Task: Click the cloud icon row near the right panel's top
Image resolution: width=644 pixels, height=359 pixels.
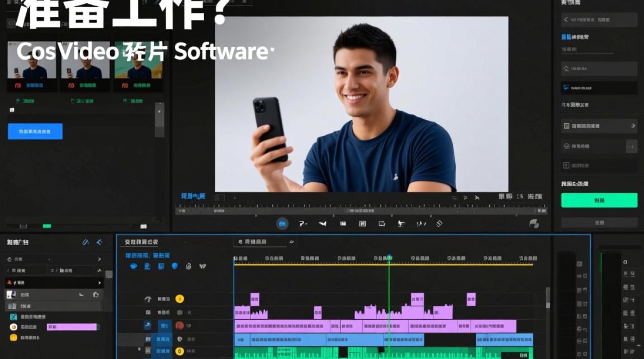Action: [599, 68]
